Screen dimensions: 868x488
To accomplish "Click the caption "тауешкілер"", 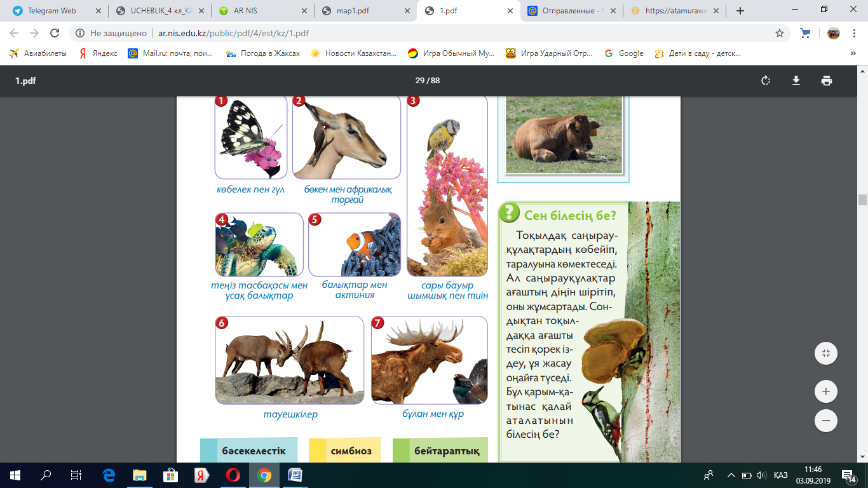I will tap(290, 414).
